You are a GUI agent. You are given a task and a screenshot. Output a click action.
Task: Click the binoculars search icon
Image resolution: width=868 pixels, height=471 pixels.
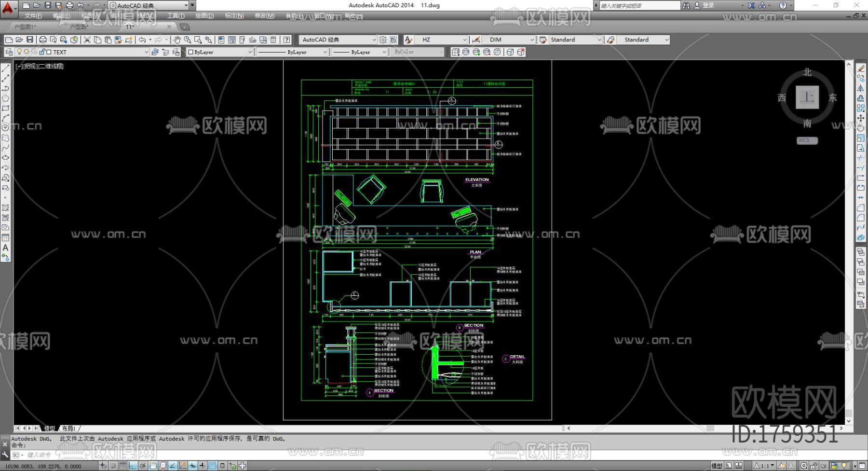686,5
